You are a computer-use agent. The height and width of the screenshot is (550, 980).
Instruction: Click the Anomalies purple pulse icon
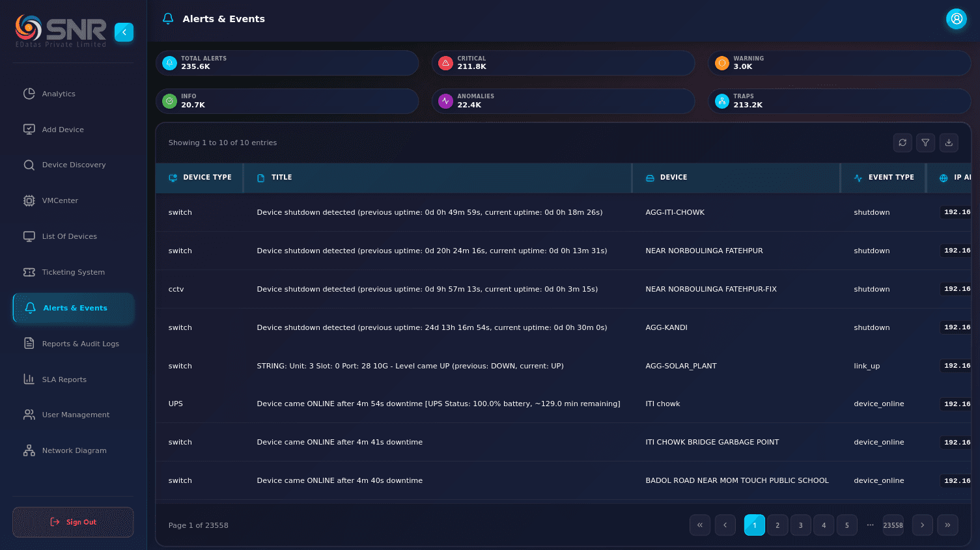click(445, 101)
